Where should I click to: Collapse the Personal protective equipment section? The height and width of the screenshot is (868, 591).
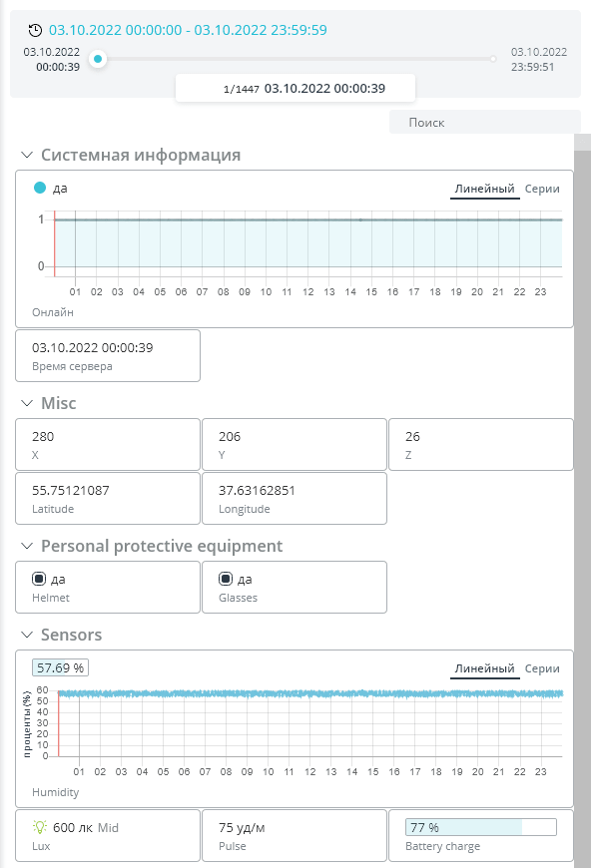click(x=27, y=546)
